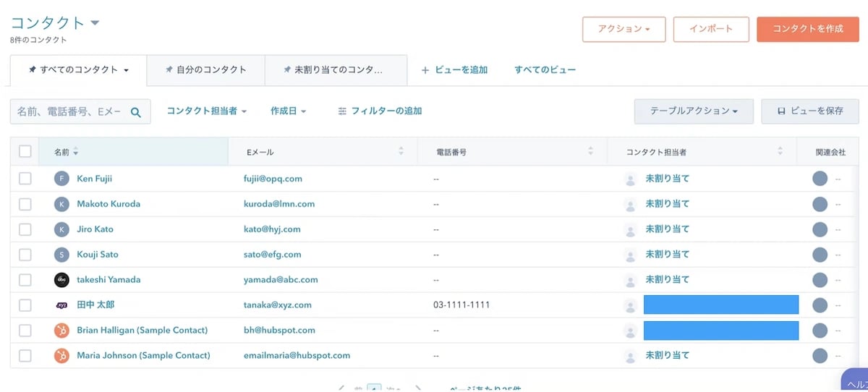Click Ken Fujii's avatar icon

click(62, 179)
